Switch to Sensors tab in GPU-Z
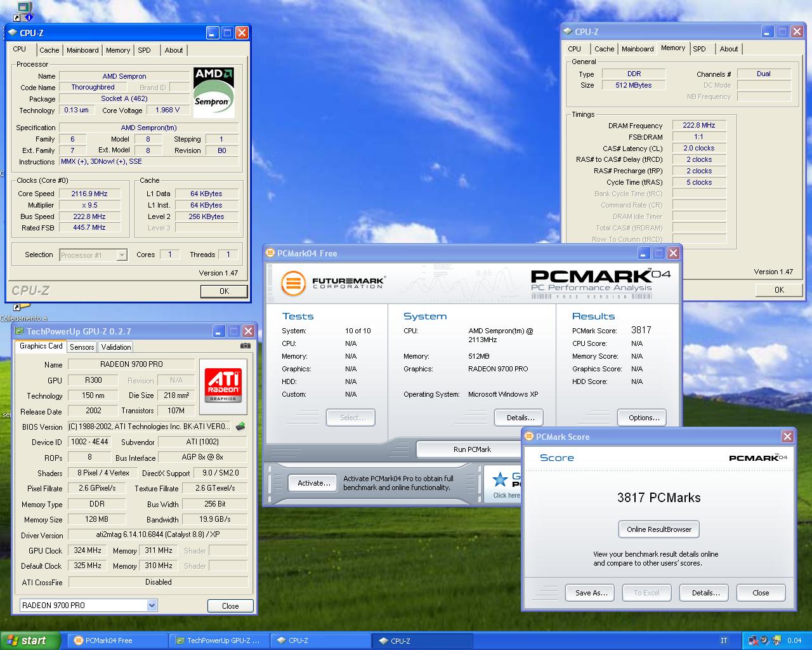Viewport: 812px width, 650px height. click(x=82, y=347)
